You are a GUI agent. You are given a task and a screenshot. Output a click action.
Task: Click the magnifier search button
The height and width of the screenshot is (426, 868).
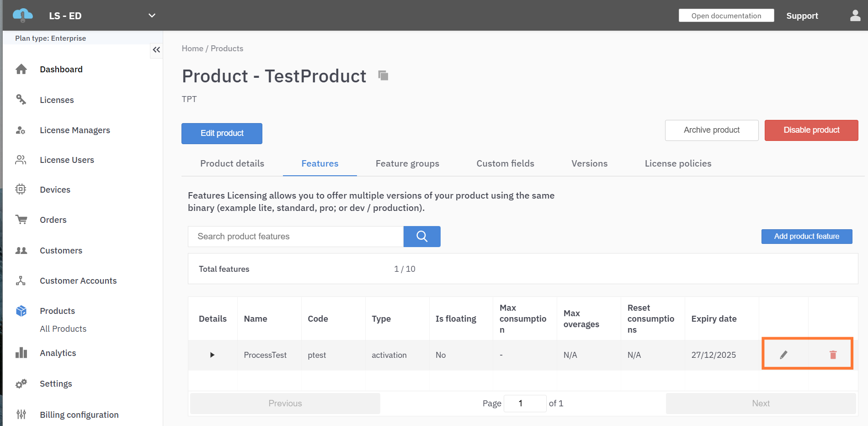click(421, 237)
